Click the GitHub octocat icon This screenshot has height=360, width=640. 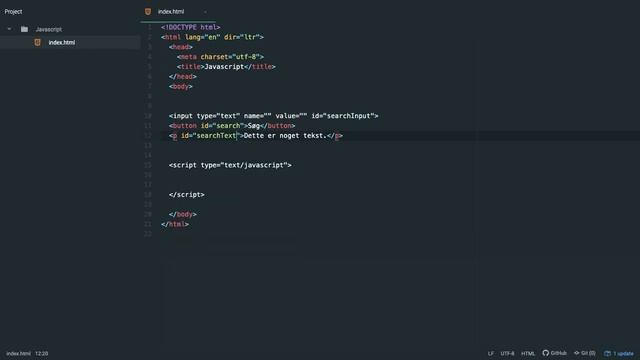pyautogui.click(x=546, y=353)
